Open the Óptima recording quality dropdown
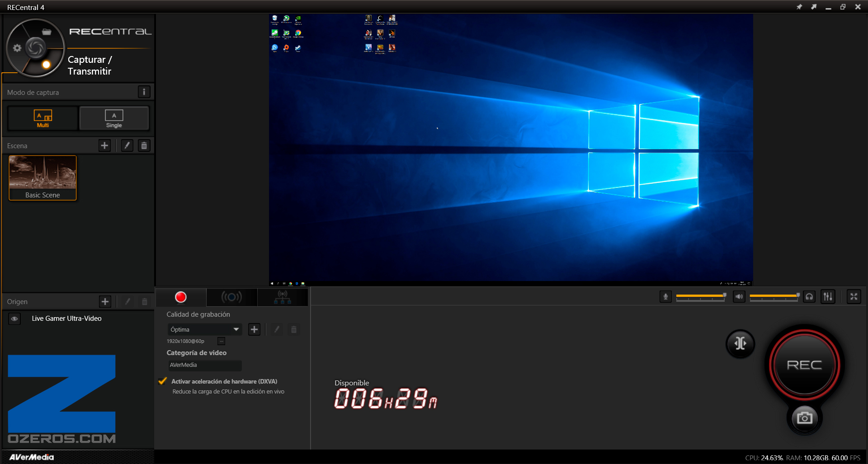Screen dimensions: 868x464 [204, 329]
